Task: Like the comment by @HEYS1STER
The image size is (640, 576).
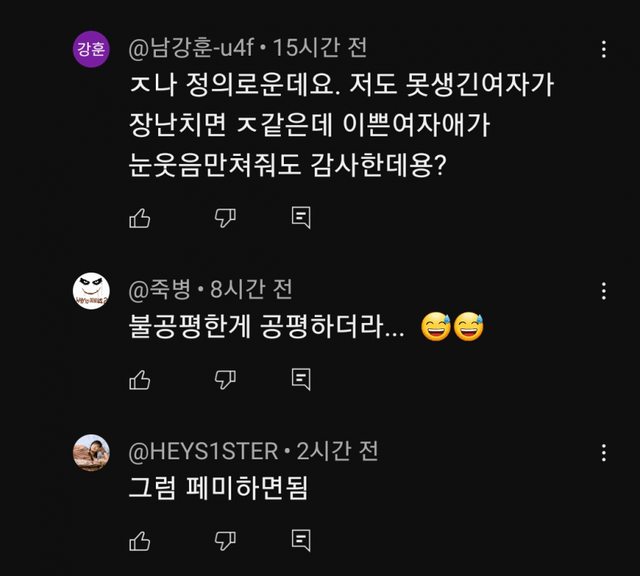Action: (140, 541)
